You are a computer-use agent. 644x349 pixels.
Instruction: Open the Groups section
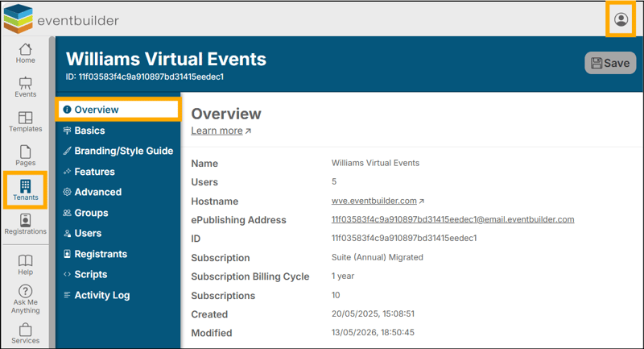click(x=118, y=213)
